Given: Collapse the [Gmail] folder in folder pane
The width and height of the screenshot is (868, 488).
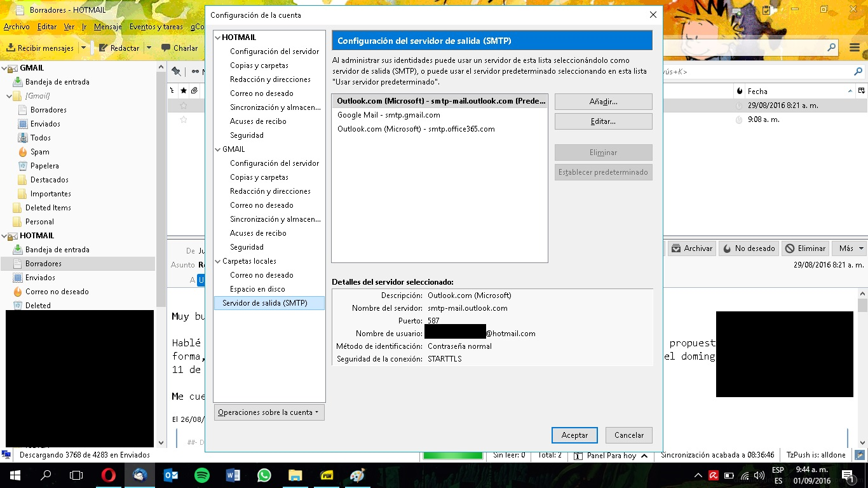Looking at the screenshot, I should pos(9,96).
